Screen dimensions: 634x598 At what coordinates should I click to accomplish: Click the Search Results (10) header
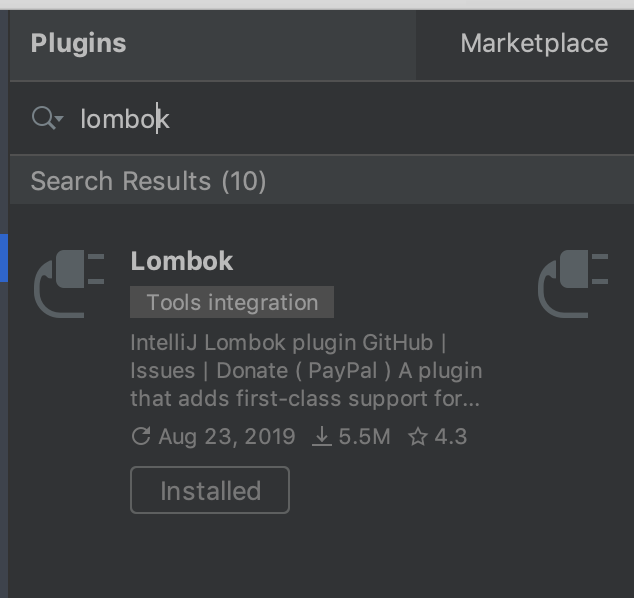(x=148, y=181)
